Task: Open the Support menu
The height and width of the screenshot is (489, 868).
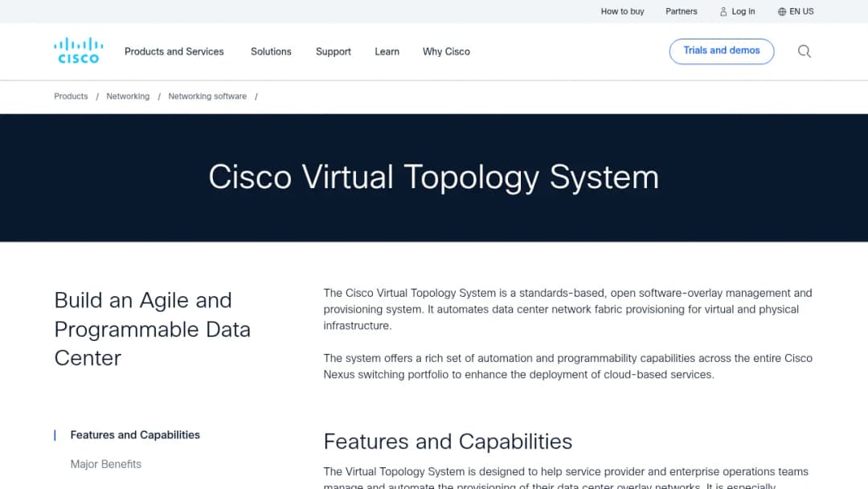Action: click(334, 51)
